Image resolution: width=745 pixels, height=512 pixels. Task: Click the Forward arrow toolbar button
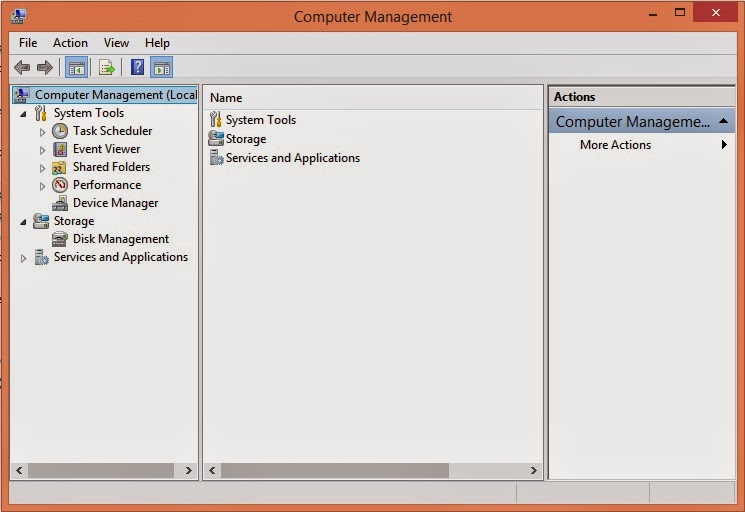pyautogui.click(x=45, y=67)
